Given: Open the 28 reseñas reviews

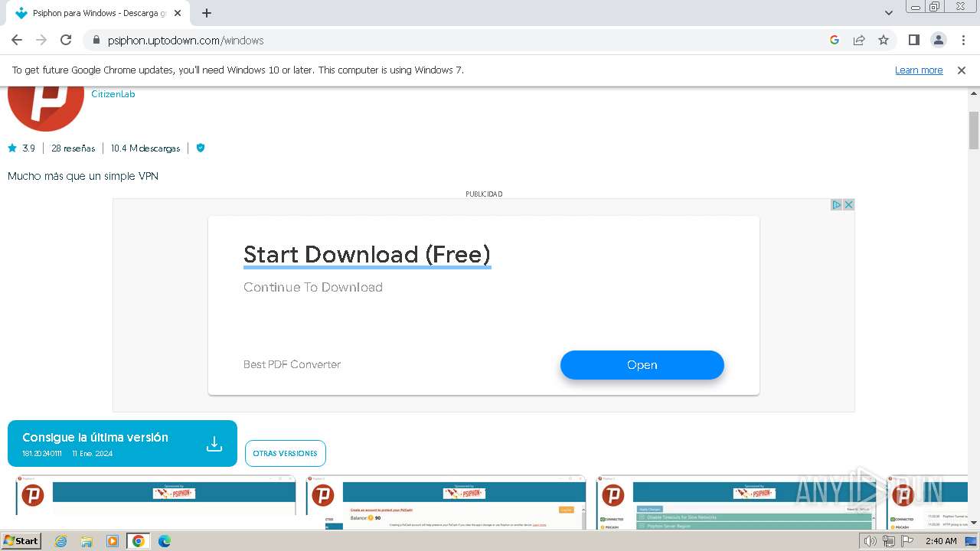Looking at the screenshot, I should [x=73, y=148].
